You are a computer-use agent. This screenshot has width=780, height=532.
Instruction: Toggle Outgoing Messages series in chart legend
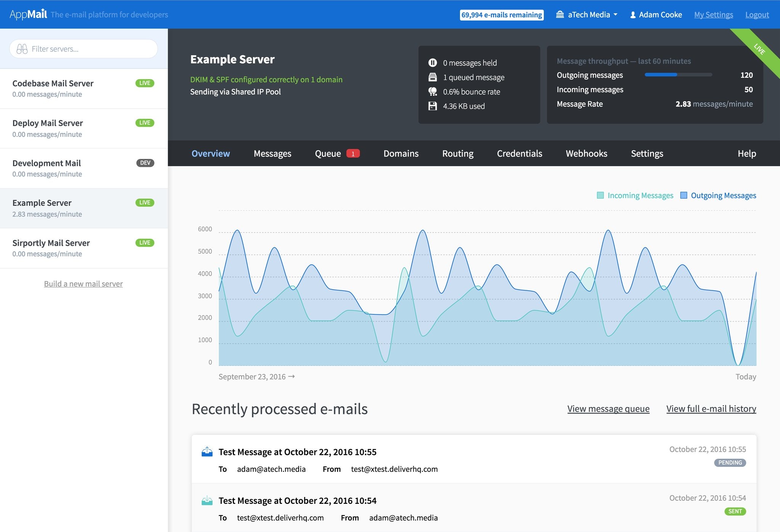tap(718, 195)
